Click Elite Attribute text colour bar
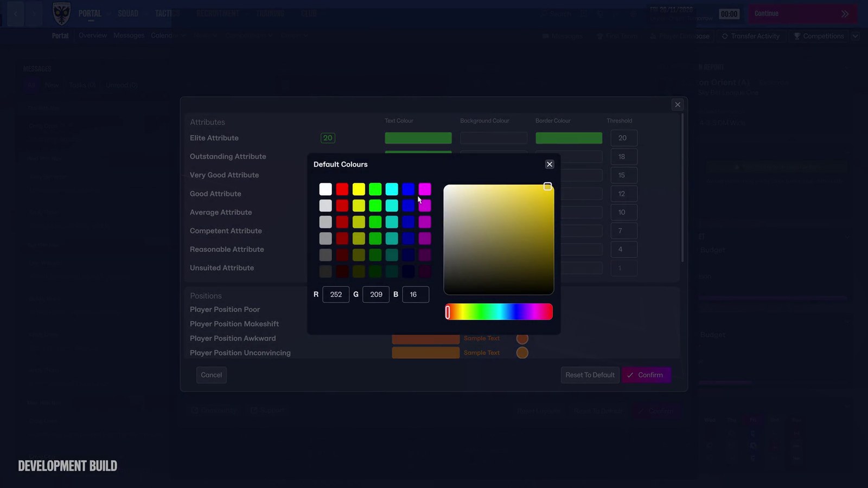Screen dimensions: 868x488 [x=418, y=138]
